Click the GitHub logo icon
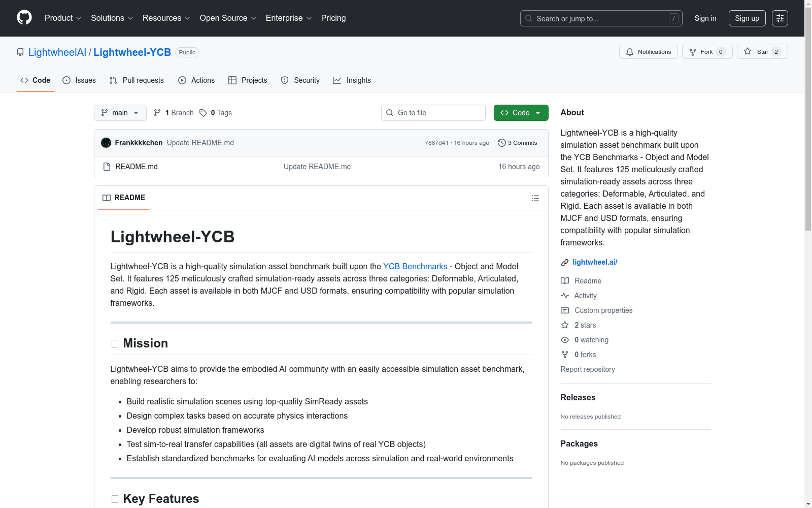 [24, 18]
